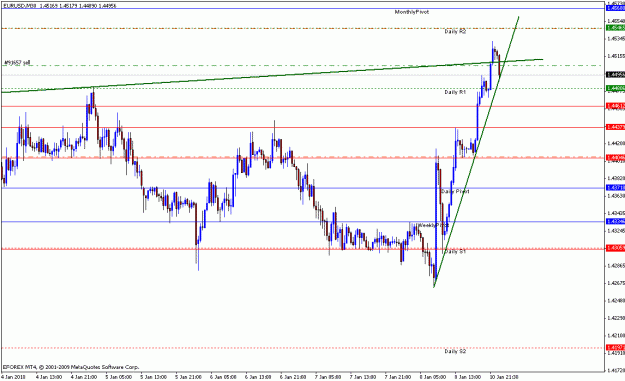The height and width of the screenshot is (381, 625).
Task: Click the MetaQuotes Software Corp. copyright text
Action: click(x=71, y=367)
